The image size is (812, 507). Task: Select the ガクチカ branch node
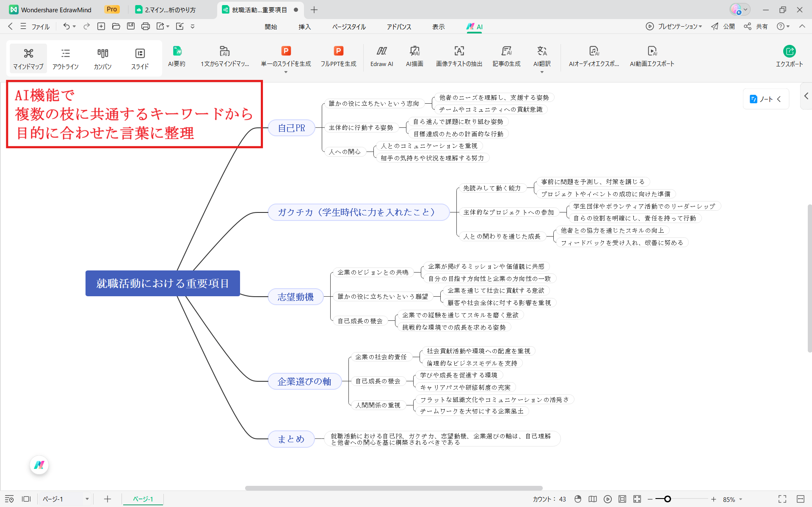359,212
